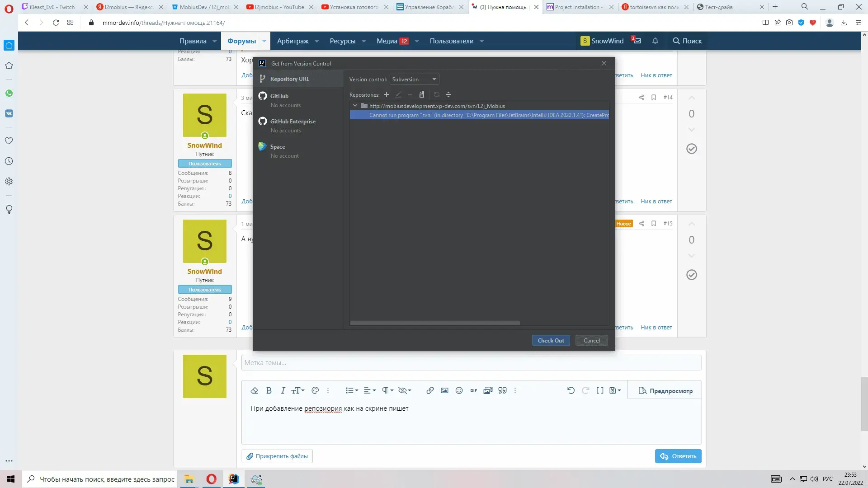
Task: Open the Ресурсы menu item
Action: pyautogui.click(x=343, y=41)
